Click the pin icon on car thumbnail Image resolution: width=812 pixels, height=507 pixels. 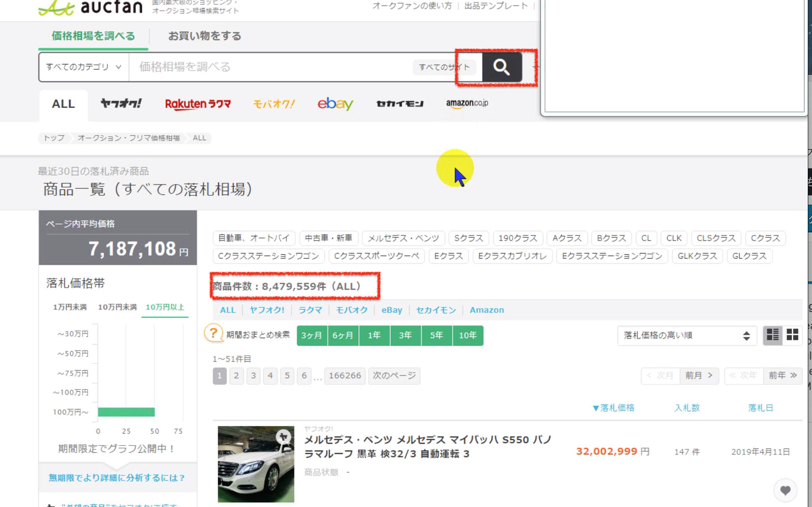coord(283,436)
